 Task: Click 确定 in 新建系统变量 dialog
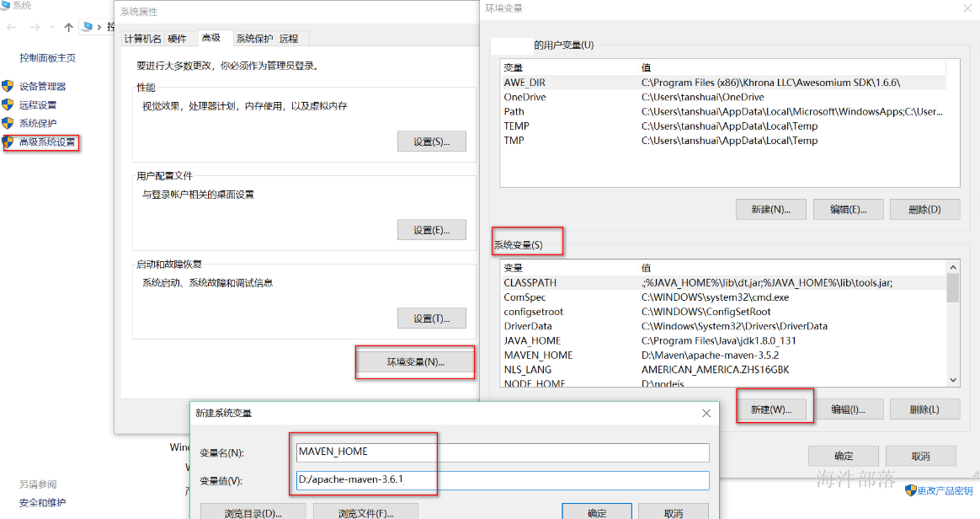(597, 512)
